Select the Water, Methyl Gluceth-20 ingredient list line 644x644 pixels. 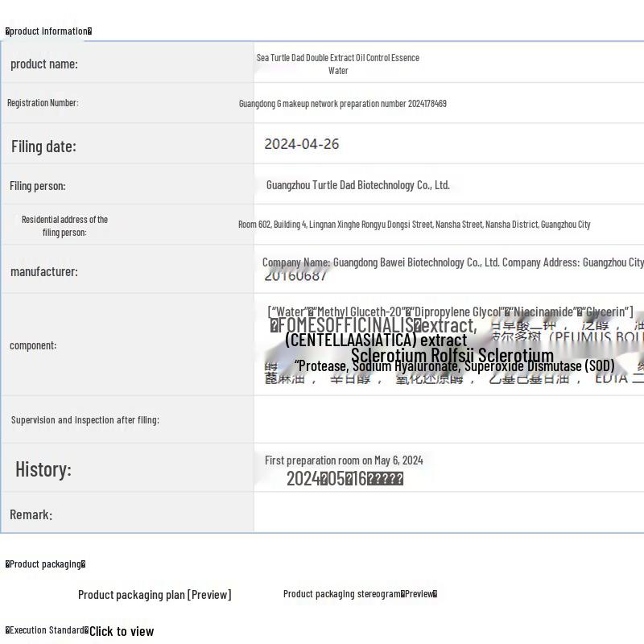[450, 312]
